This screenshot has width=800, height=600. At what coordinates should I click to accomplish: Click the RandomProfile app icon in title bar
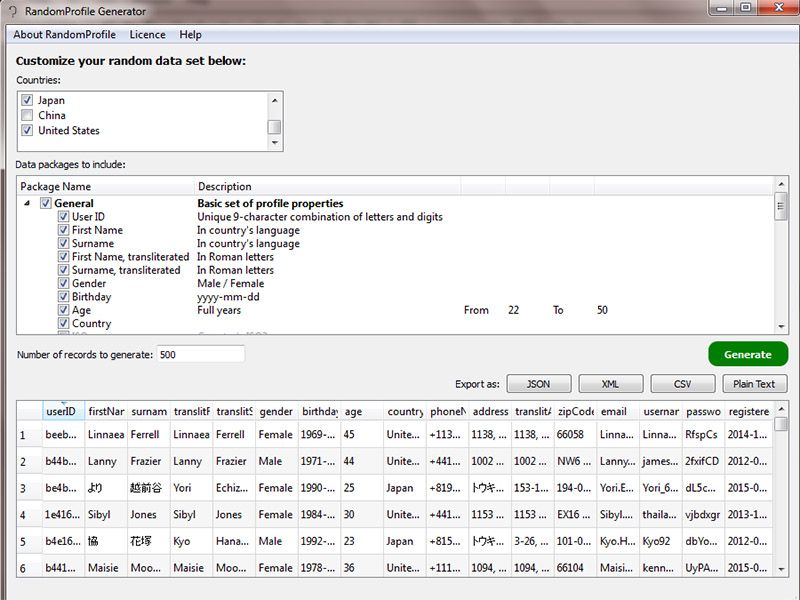point(12,12)
